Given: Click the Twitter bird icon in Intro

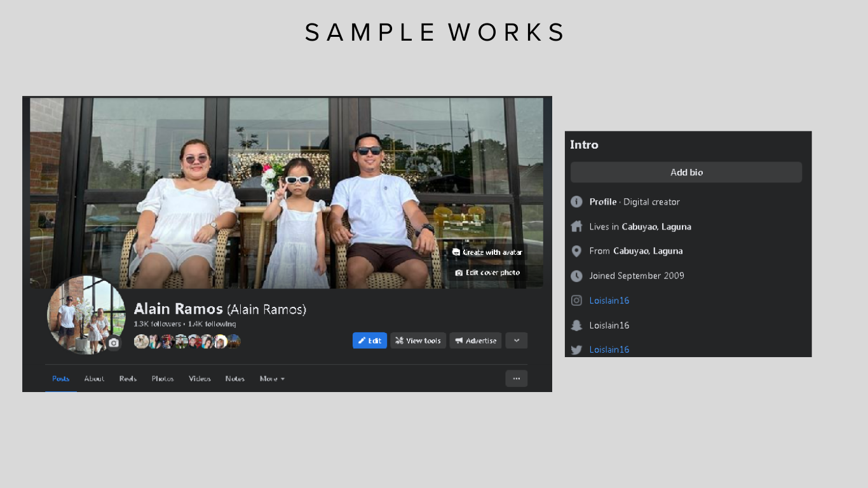Looking at the screenshot, I should point(576,349).
